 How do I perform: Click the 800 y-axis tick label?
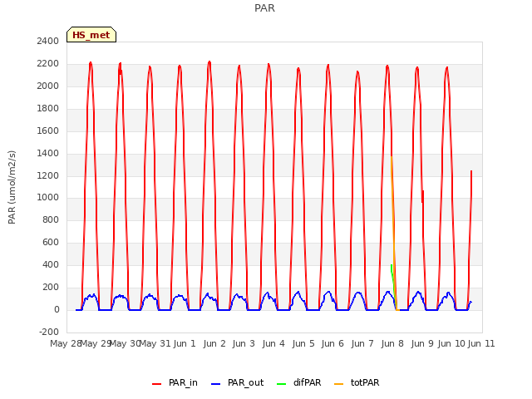[51, 219]
